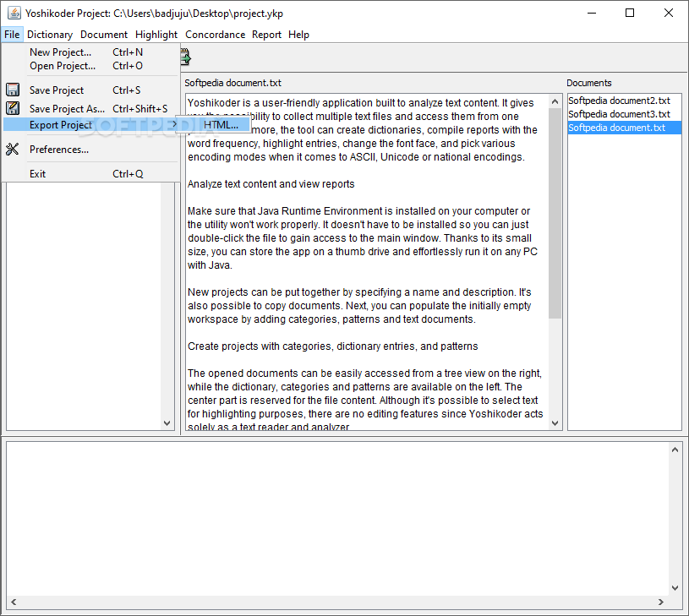Click document text scrollbar up arrow

(x=555, y=101)
